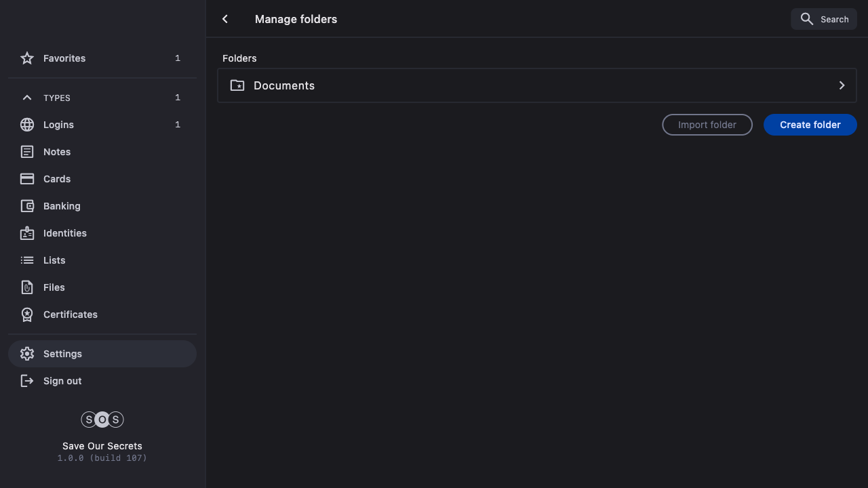Click the SOS logo
Image resolution: width=868 pixels, height=488 pixels.
click(102, 420)
